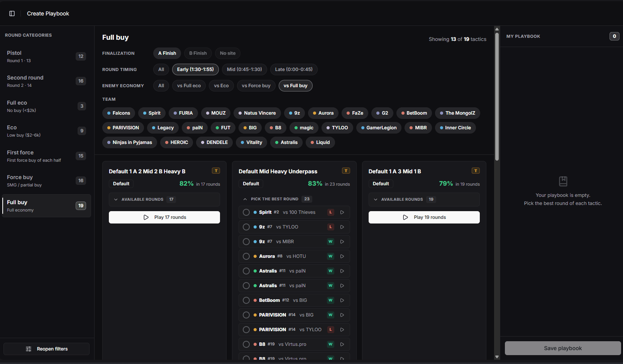
Task: Filter by team Ninjas in Pyjamas
Action: pos(130,142)
